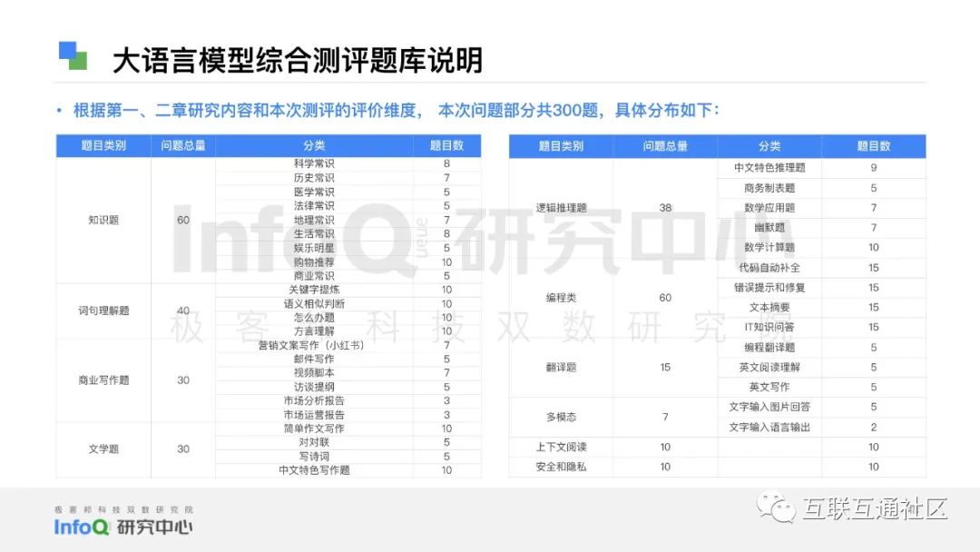Click the 对对联 row
Viewport: 980px width, 552px height.
(x=348, y=443)
